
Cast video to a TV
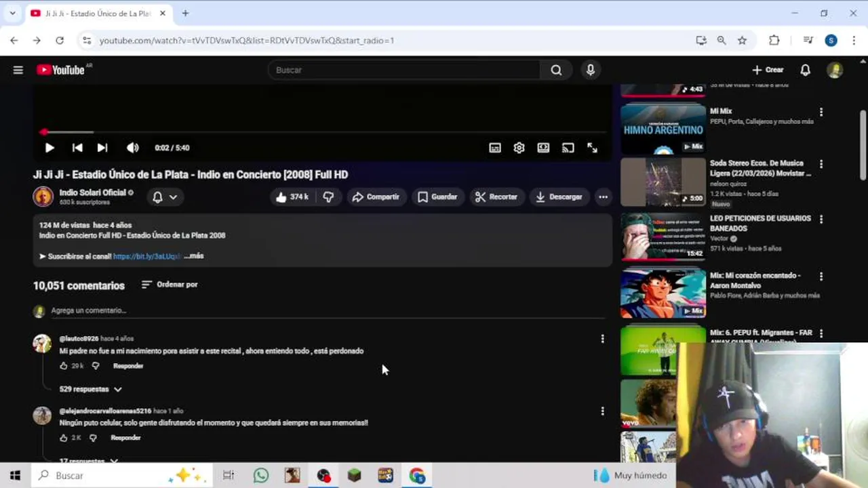click(568, 148)
